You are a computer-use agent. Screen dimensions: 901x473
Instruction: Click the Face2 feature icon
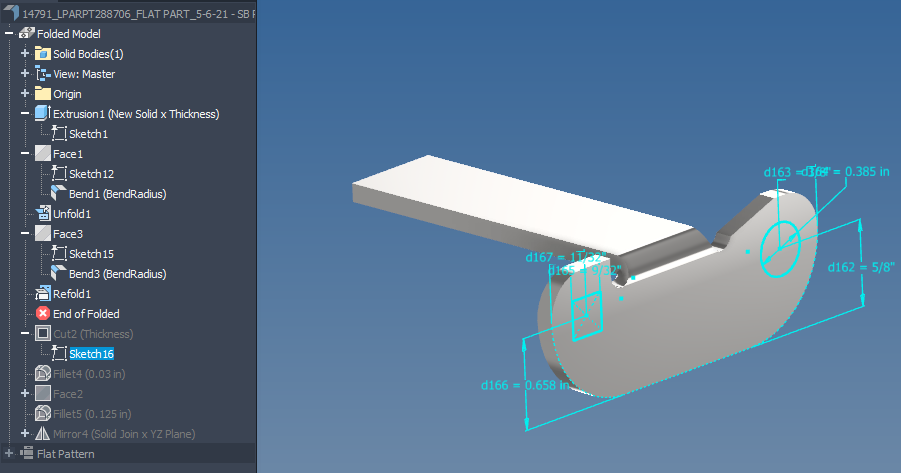(43, 393)
